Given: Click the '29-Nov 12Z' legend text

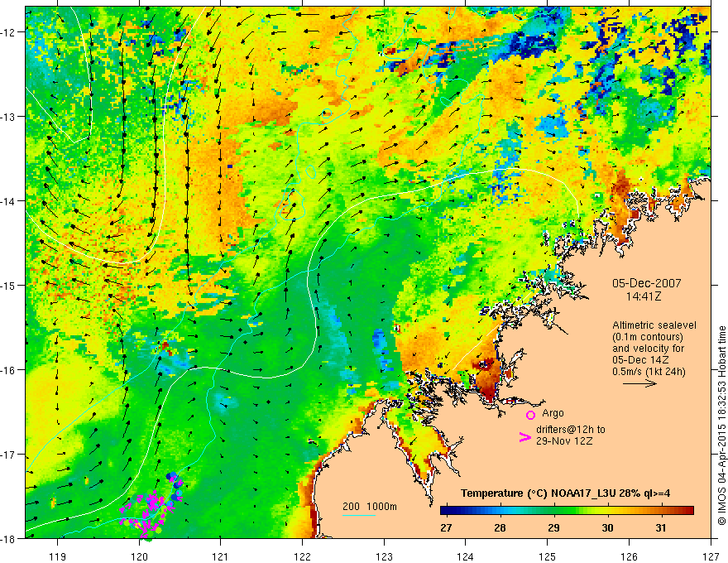Looking at the screenshot, I should (x=564, y=440).
